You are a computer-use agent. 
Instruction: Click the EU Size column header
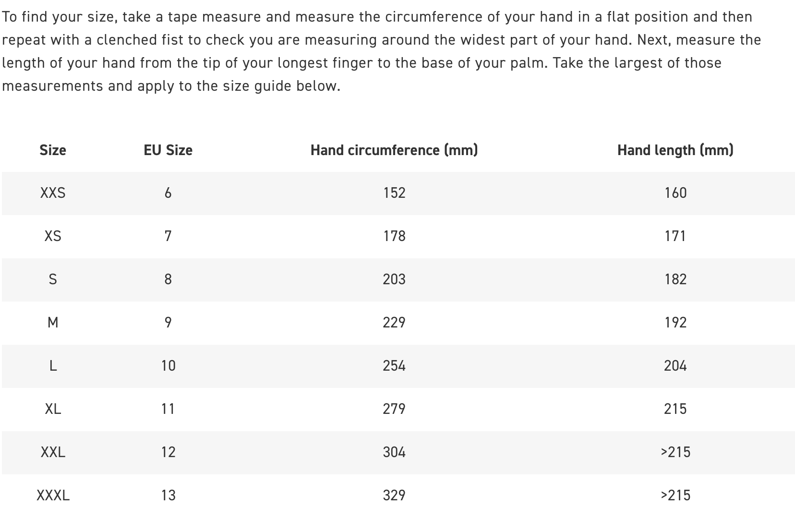(168, 150)
